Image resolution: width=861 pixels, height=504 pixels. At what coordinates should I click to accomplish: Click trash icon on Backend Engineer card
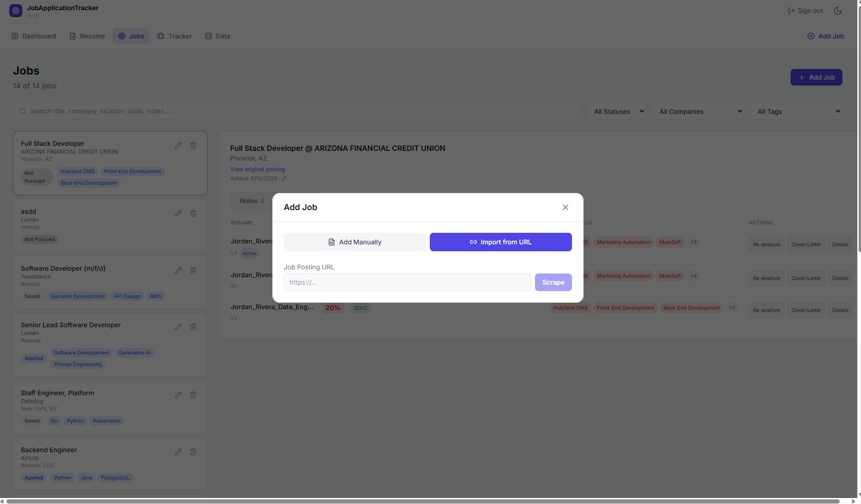coord(193,452)
